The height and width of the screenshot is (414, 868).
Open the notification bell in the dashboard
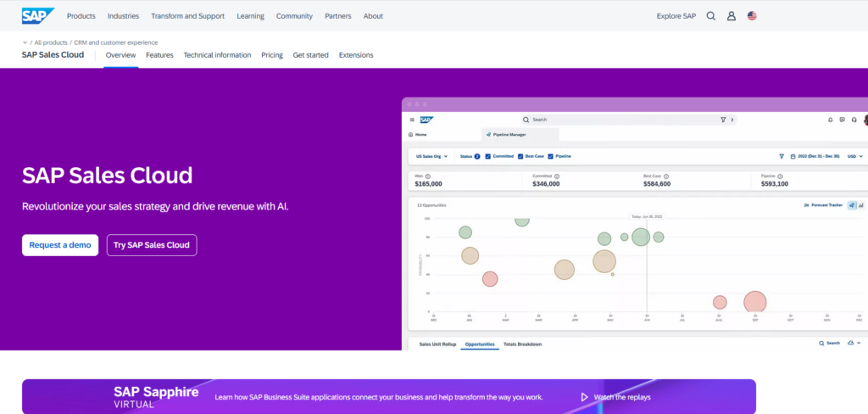click(831, 120)
